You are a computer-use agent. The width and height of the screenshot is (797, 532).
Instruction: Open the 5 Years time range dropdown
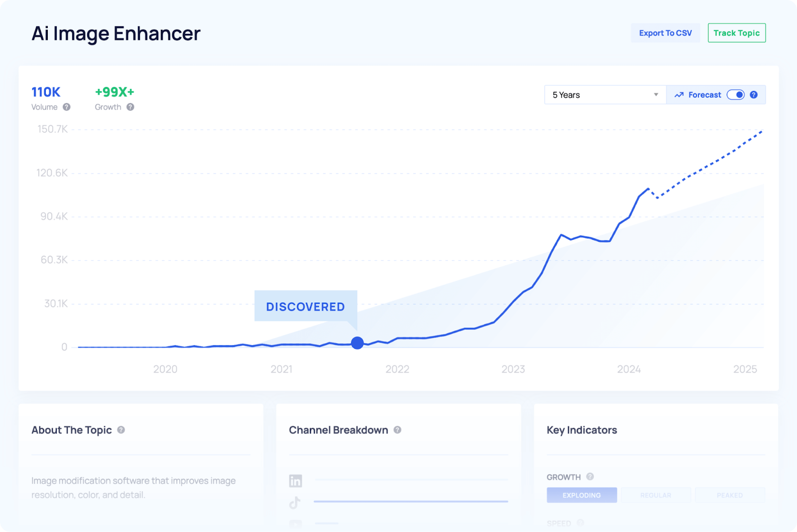coord(604,95)
